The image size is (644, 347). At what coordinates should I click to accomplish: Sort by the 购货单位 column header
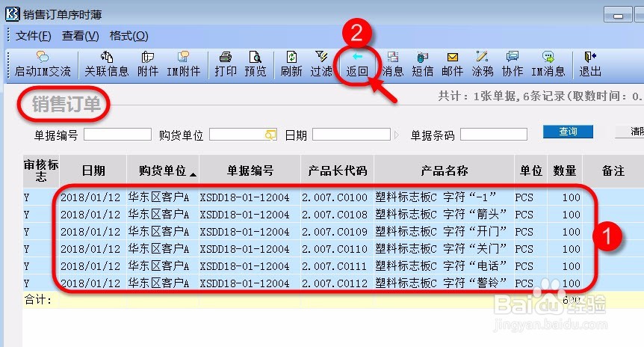click(163, 171)
